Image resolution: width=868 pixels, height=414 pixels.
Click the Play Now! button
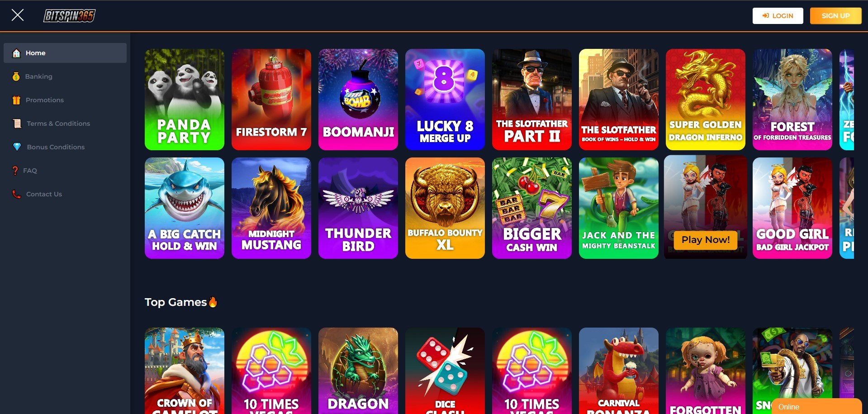click(x=706, y=240)
